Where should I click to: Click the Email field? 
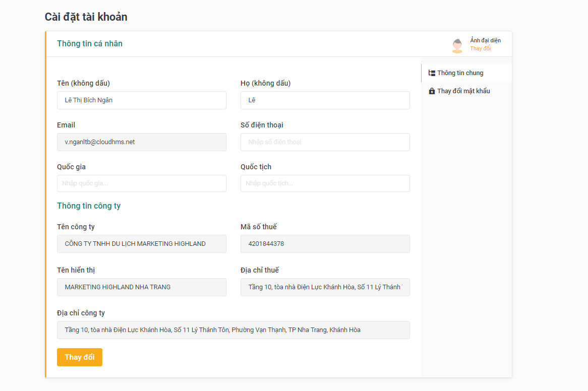click(x=142, y=142)
